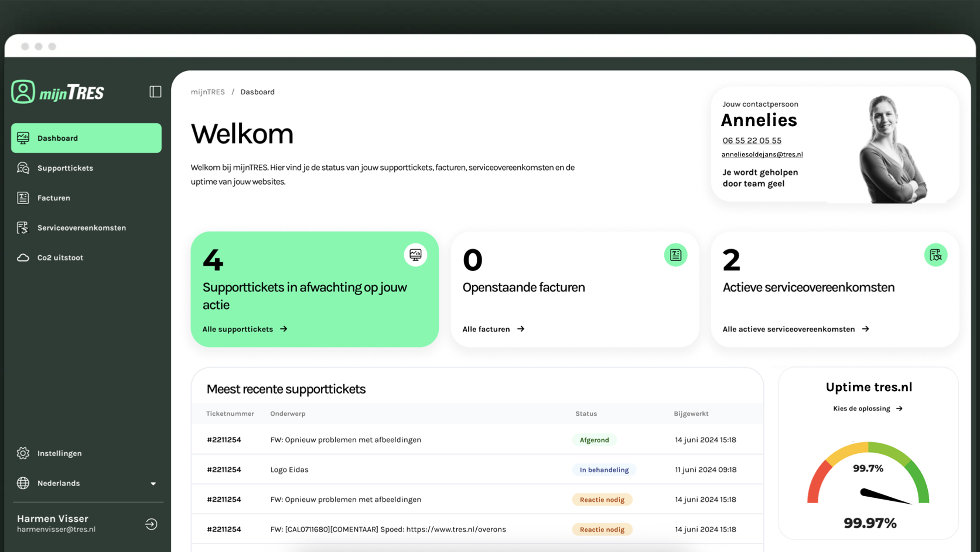Open the Logo Eidas ticket row
The height and width of the screenshot is (552, 980).
pos(289,469)
